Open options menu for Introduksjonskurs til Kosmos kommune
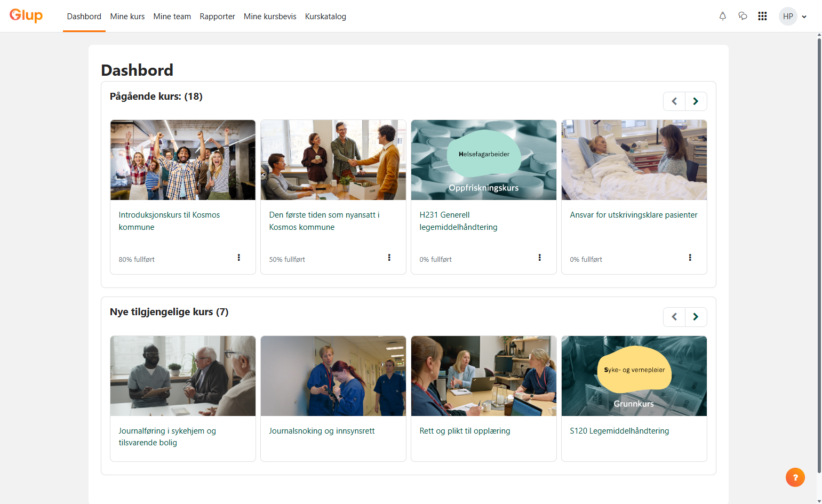The height and width of the screenshot is (504, 822). 238,258
